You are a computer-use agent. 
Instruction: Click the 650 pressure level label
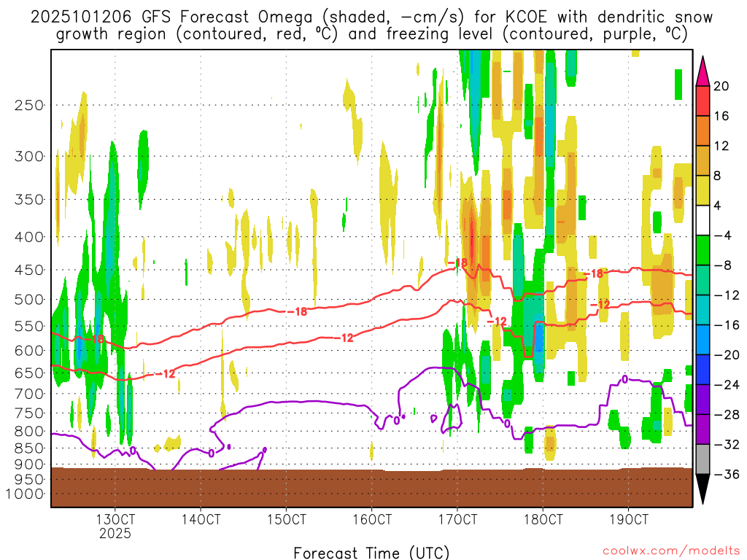[29, 373]
